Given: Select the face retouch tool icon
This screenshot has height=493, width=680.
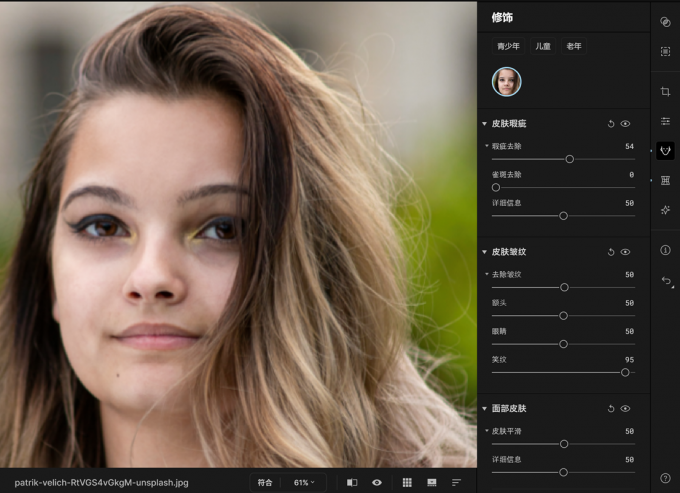Looking at the screenshot, I should tap(665, 151).
